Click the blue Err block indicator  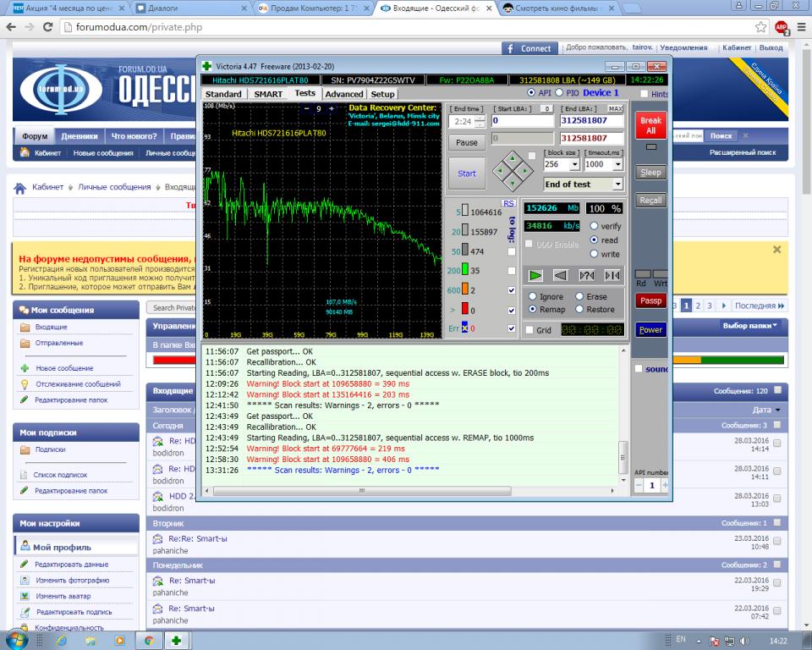tap(465, 328)
